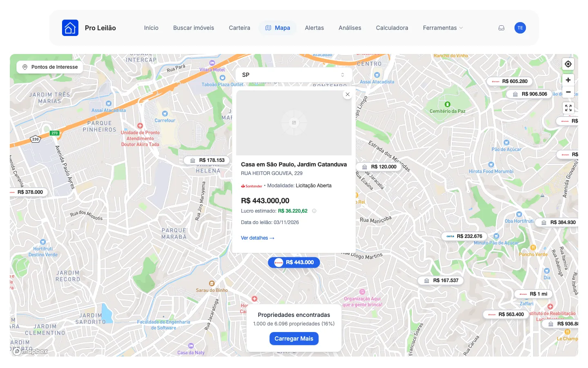588x368 pixels.
Task: Follow the Ver detalhes link
Action: coord(258,238)
